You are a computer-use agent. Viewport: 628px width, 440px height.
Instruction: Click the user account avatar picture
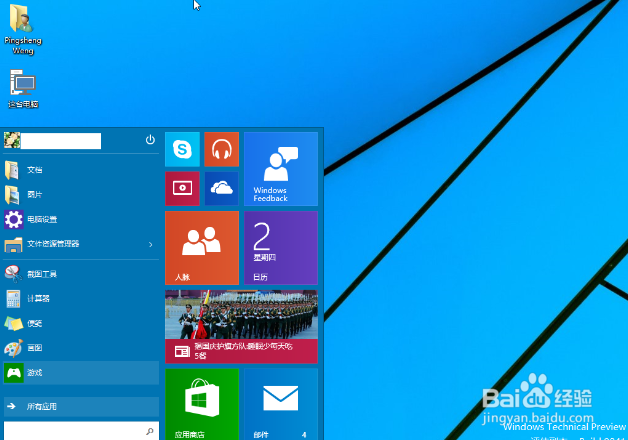click(x=12, y=141)
